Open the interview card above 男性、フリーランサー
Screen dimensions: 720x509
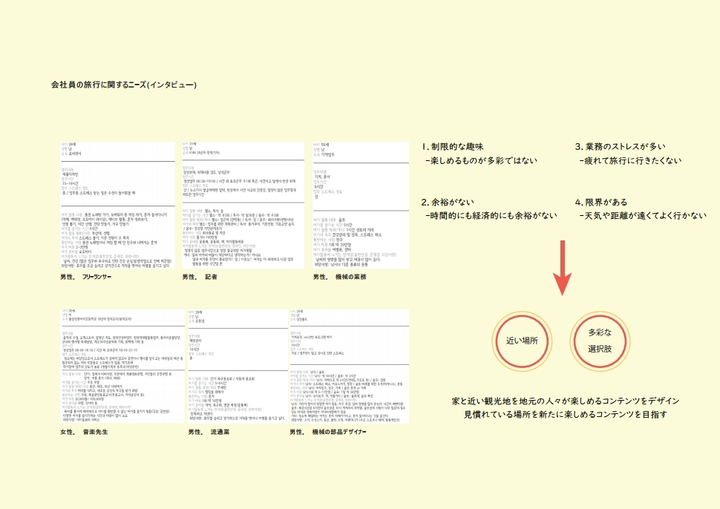(118, 205)
